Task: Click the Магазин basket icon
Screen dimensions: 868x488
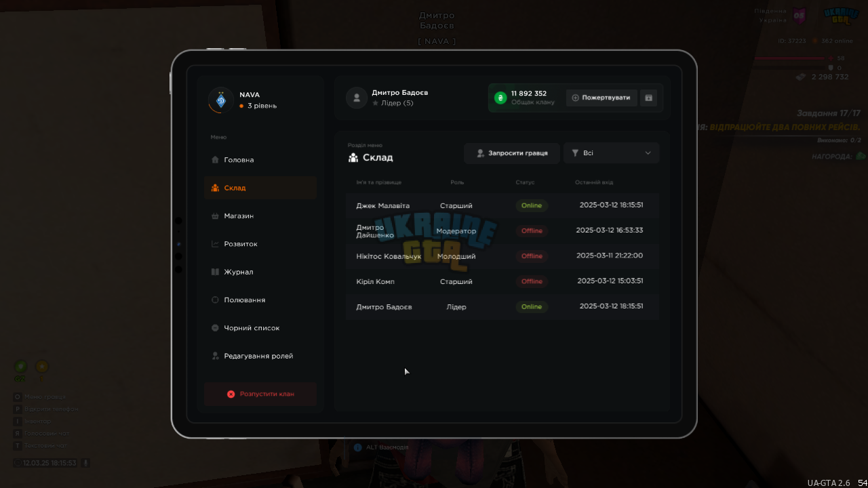Action: [x=215, y=216]
